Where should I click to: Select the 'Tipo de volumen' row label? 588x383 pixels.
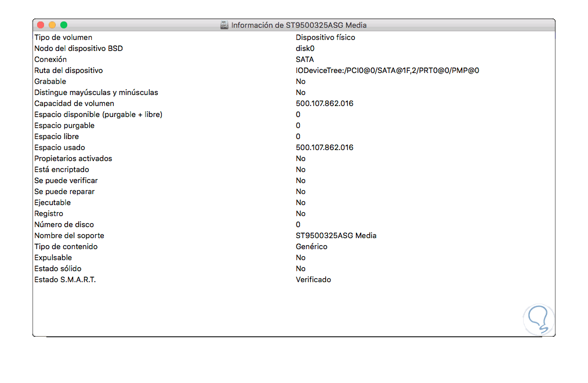(63, 38)
